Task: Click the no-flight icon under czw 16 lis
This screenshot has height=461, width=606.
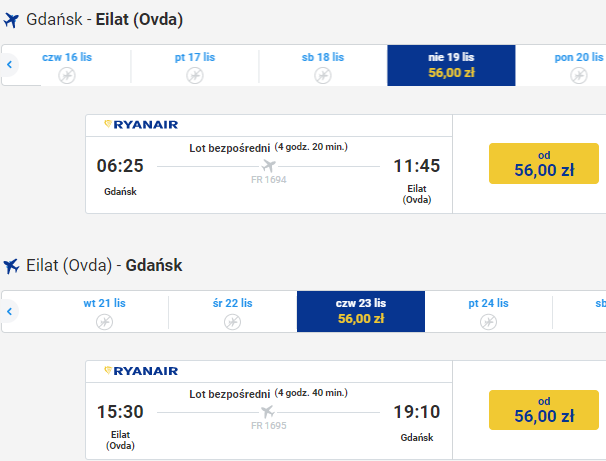Action: [67, 75]
